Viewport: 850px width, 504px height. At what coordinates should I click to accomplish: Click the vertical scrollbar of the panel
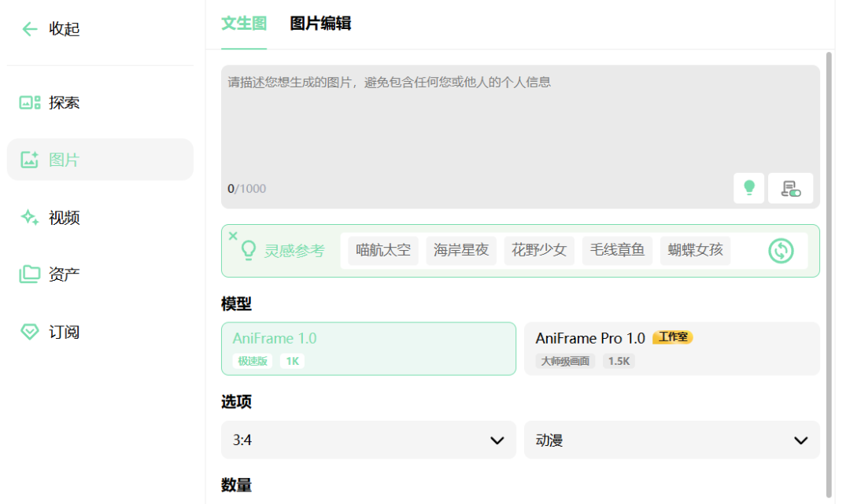[828, 274]
